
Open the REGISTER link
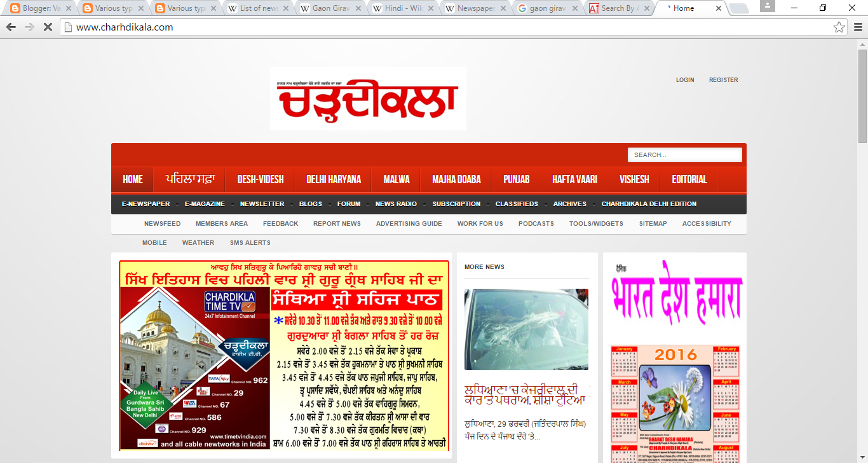point(724,80)
